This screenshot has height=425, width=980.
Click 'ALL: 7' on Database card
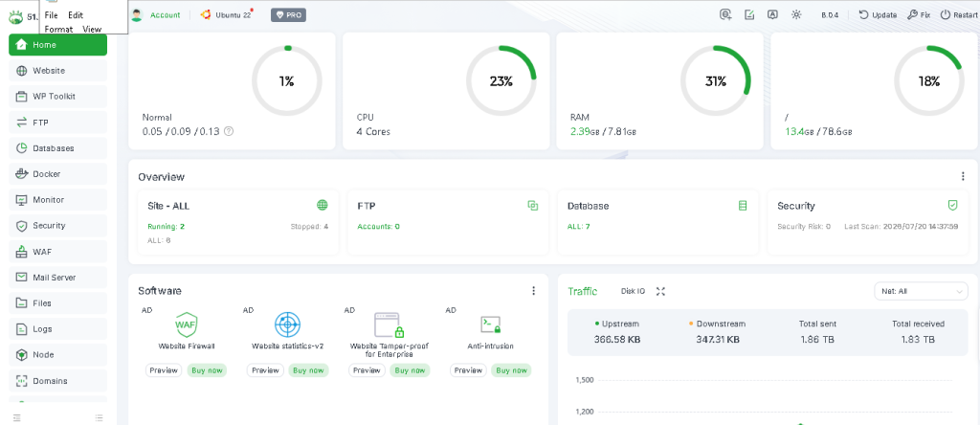point(579,226)
